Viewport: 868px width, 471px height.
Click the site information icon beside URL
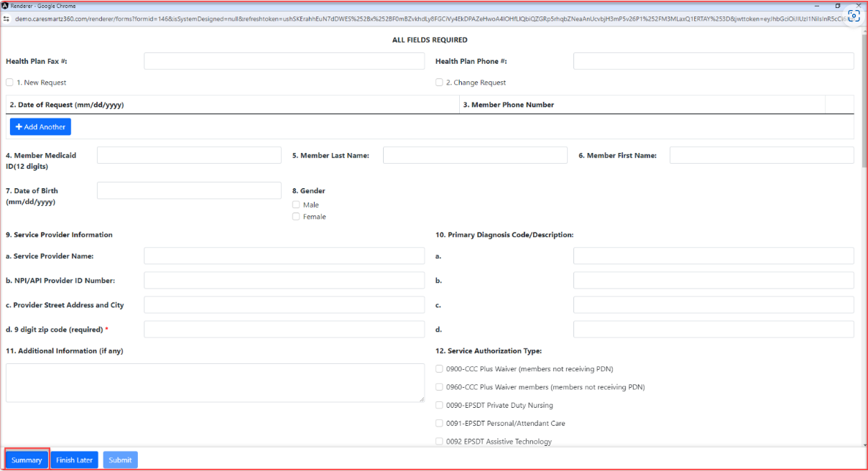[6, 19]
